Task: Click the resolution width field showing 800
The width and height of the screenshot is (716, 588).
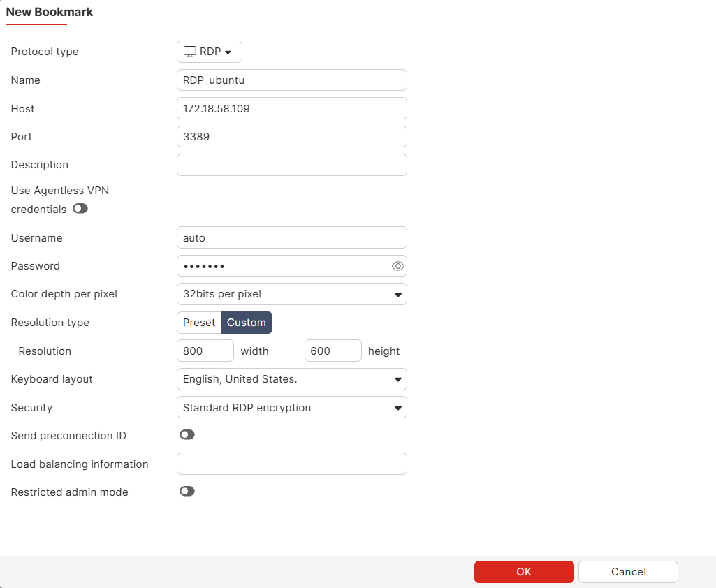Action: point(205,351)
